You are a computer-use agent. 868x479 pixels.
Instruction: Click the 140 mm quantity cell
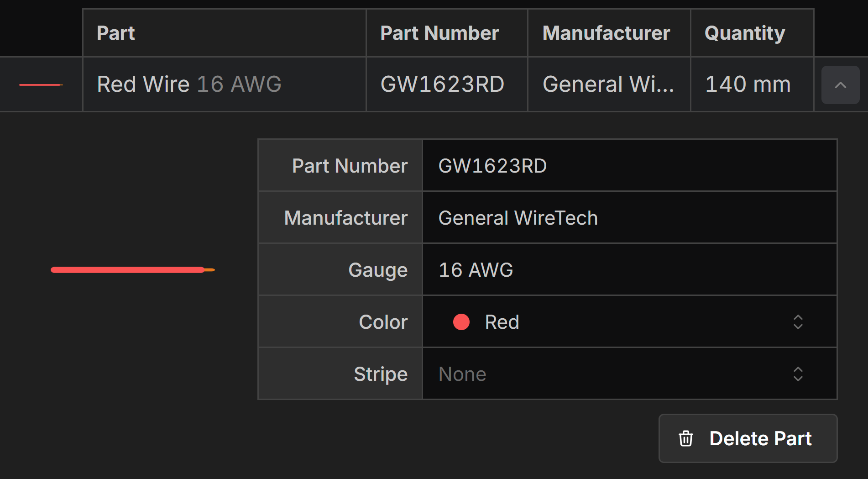[x=748, y=84]
